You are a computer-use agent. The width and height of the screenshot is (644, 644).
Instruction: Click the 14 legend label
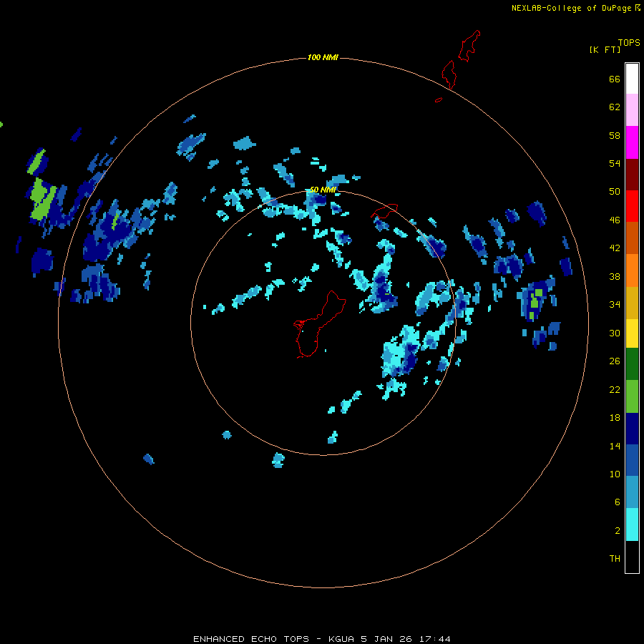[615, 446]
